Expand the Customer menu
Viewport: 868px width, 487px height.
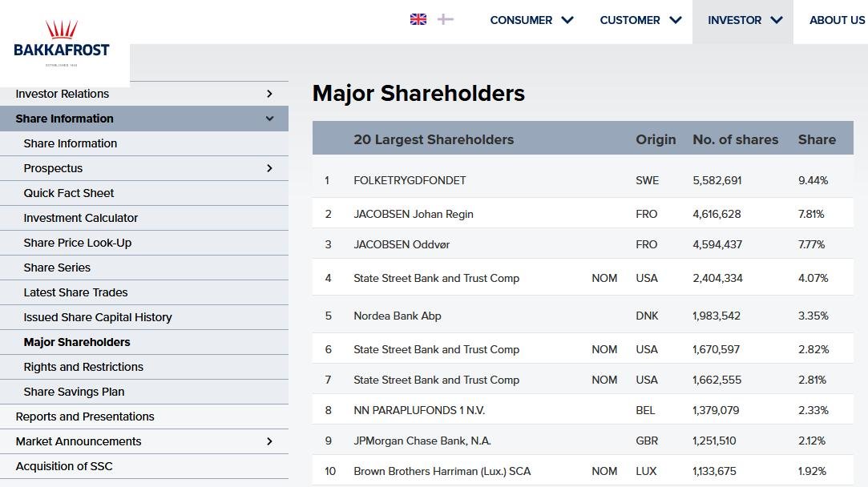coord(640,20)
